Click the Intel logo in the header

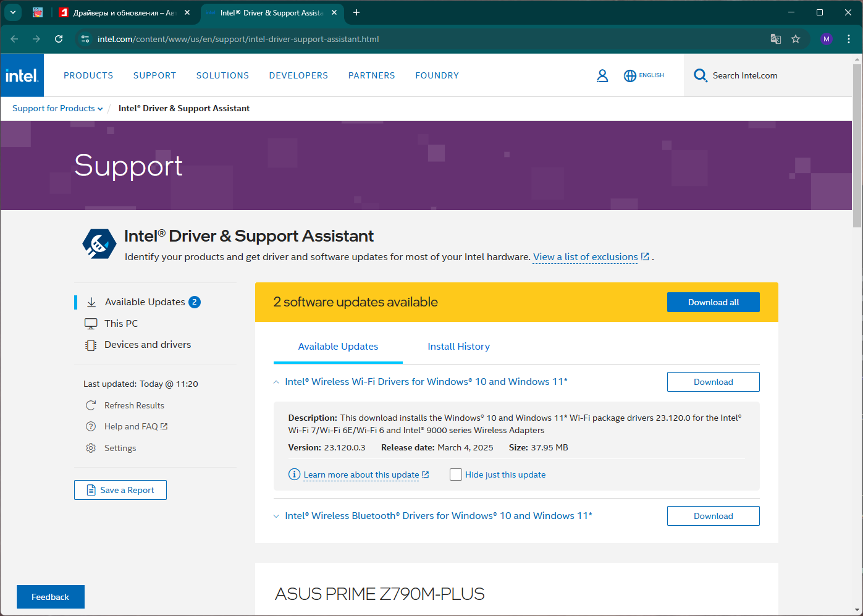[x=22, y=75]
